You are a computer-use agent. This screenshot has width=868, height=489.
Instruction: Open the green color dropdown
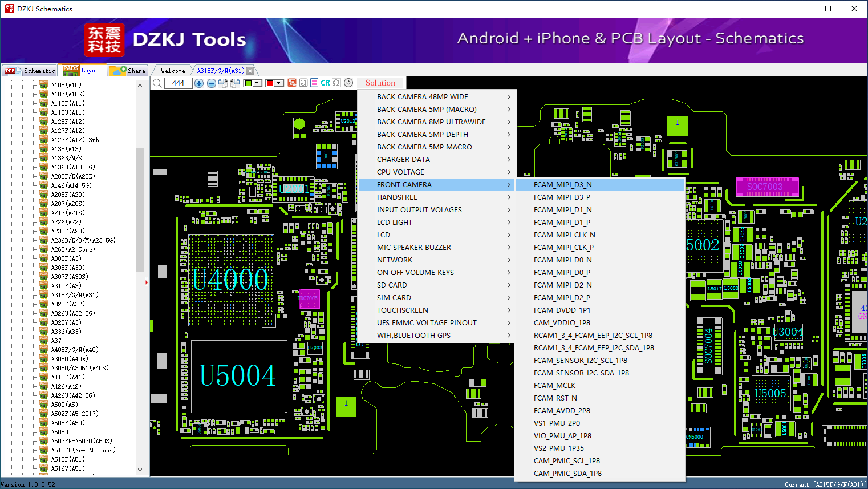tap(258, 83)
